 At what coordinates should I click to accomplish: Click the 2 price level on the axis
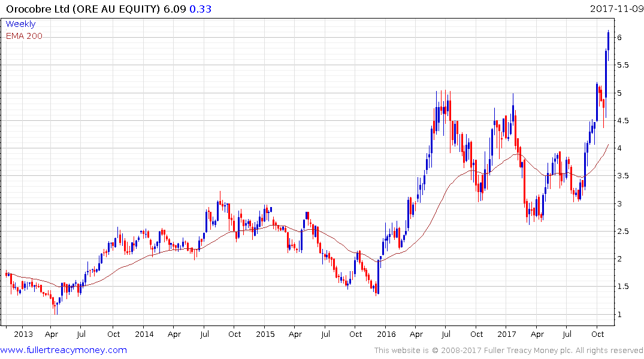(619, 259)
